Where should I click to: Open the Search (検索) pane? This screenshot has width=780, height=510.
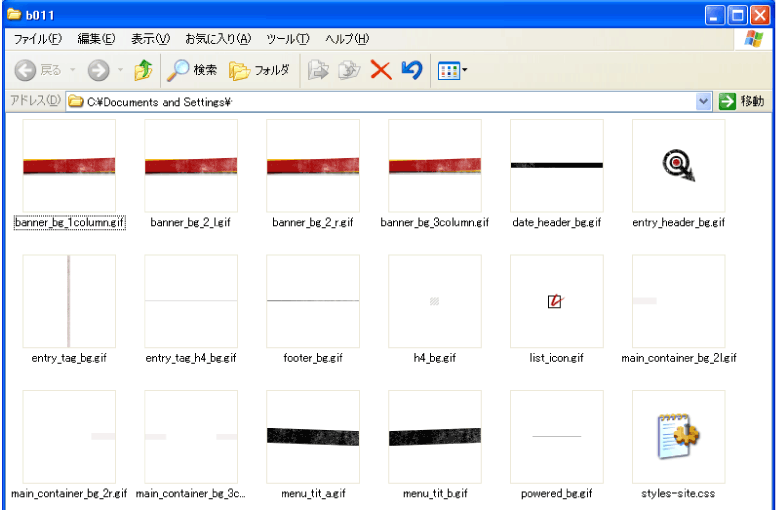[x=192, y=70]
